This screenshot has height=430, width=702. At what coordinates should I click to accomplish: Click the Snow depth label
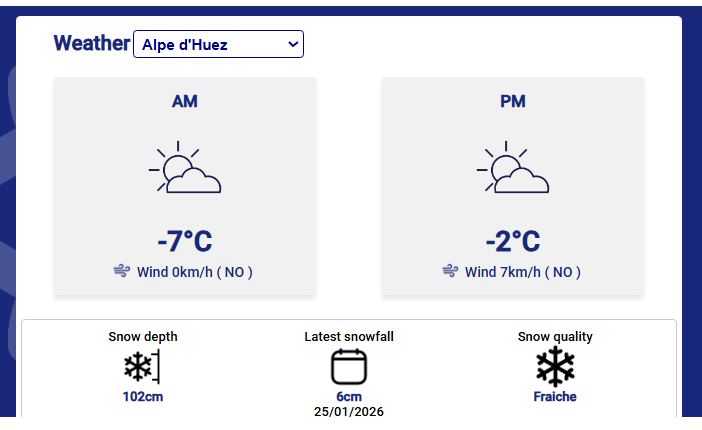(x=142, y=337)
